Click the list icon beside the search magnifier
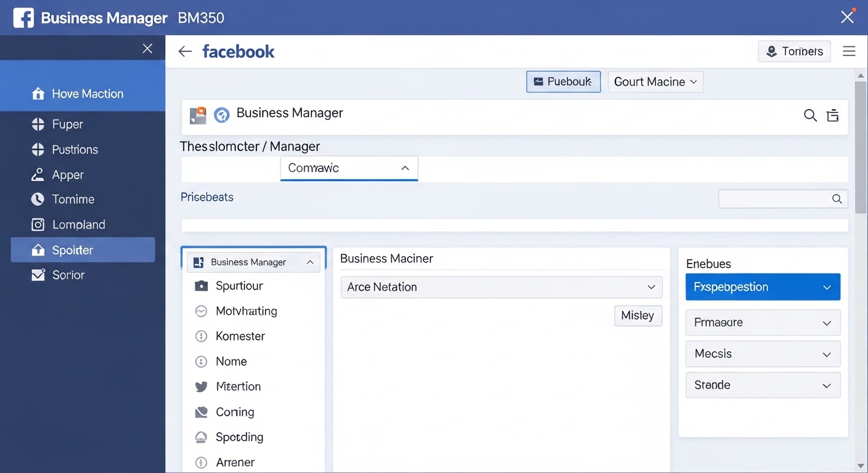 click(x=833, y=115)
